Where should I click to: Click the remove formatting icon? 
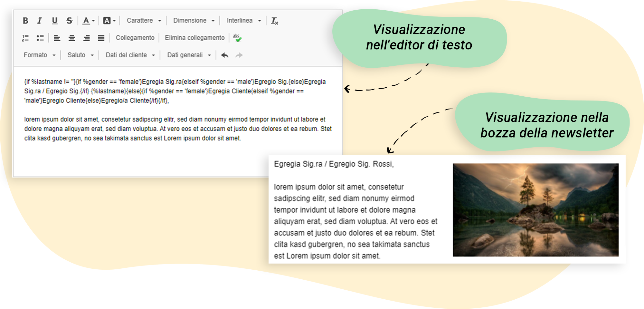(x=274, y=21)
